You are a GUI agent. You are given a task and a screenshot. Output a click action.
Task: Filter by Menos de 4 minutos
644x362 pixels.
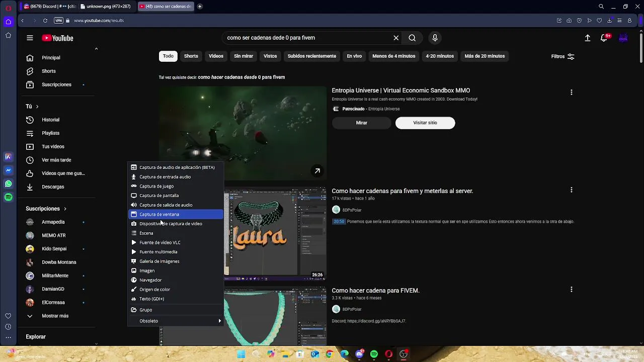(394, 56)
